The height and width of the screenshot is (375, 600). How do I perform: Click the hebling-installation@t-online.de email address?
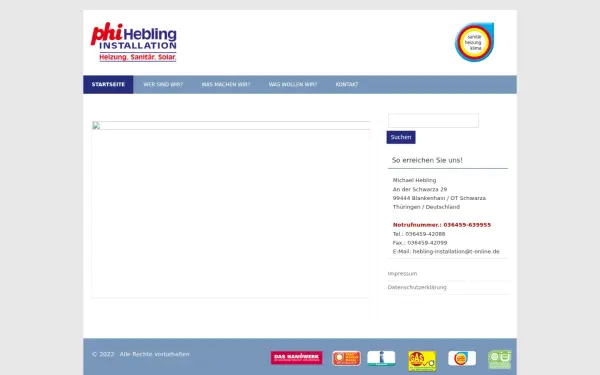[456, 252]
